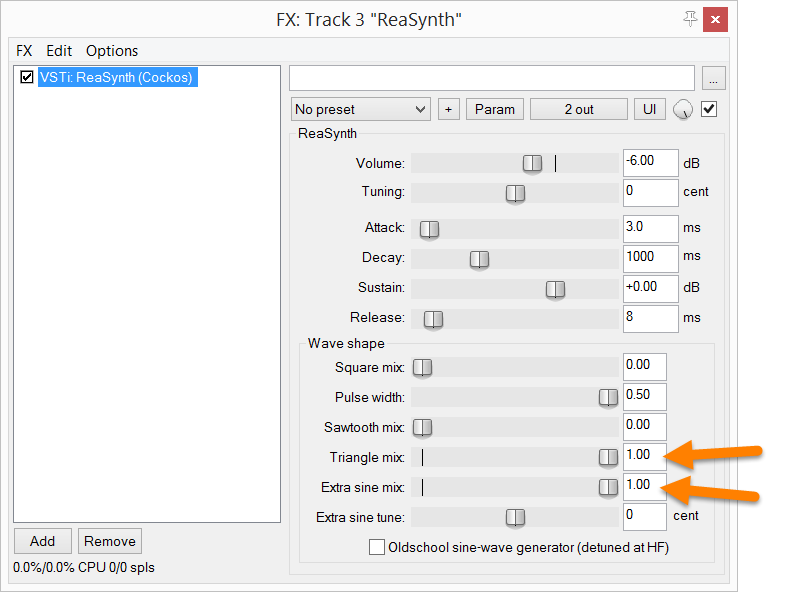Click the Attack value field 3.0
This screenshot has width=798, height=592.
(x=650, y=229)
